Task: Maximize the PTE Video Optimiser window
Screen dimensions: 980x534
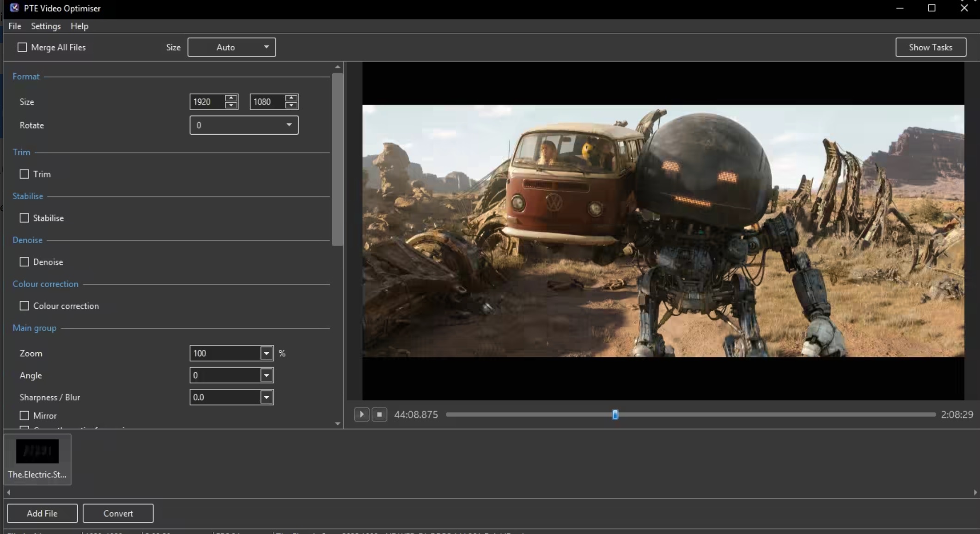Action: point(931,8)
